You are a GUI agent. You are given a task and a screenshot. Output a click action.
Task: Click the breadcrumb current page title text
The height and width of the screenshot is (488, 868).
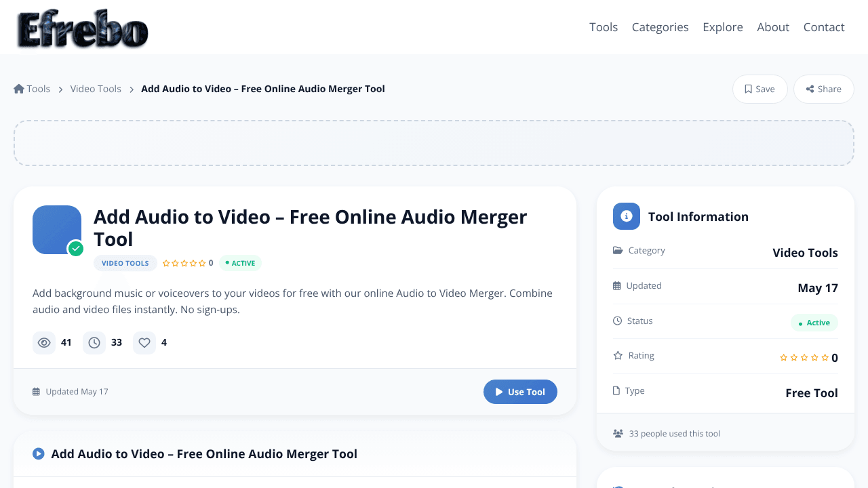click(x=263, y=89)
